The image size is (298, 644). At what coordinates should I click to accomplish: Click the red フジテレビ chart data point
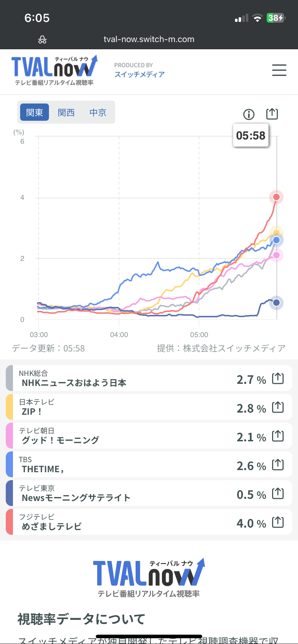click(276, 197)
